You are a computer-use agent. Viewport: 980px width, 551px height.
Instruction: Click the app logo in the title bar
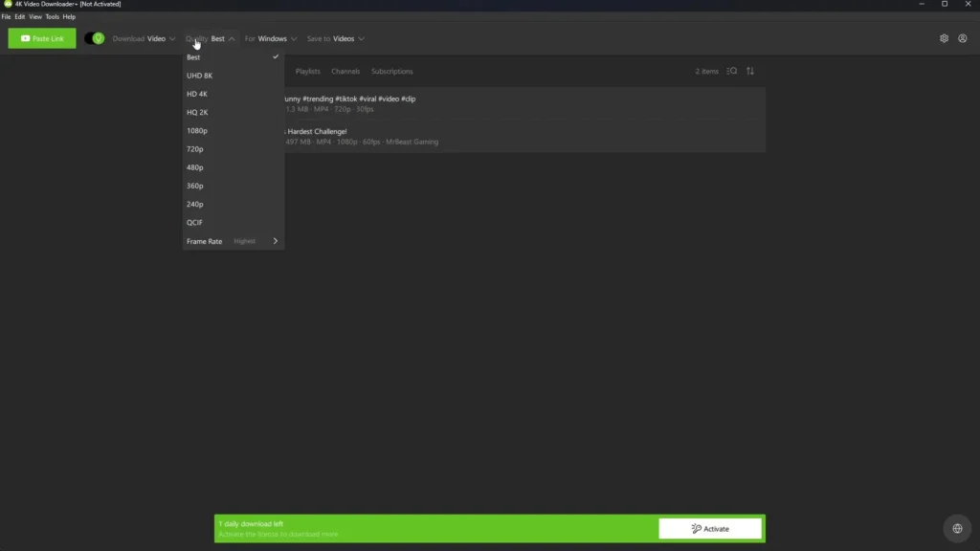point(6,4)
